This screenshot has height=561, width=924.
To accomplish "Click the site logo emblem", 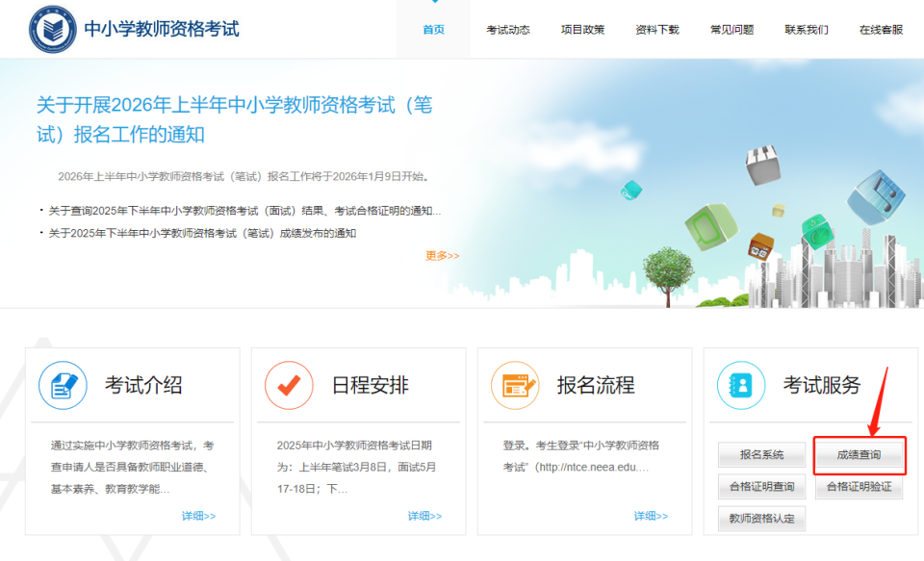I will (54, 29).
